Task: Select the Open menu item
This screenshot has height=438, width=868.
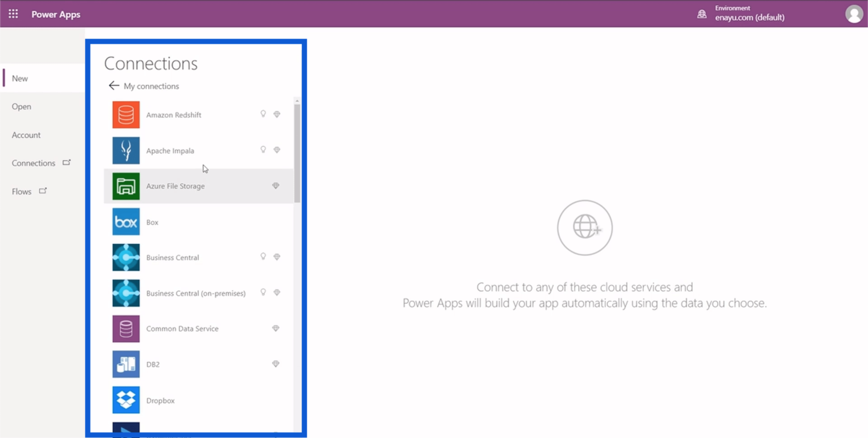Action: coord(22,106)
